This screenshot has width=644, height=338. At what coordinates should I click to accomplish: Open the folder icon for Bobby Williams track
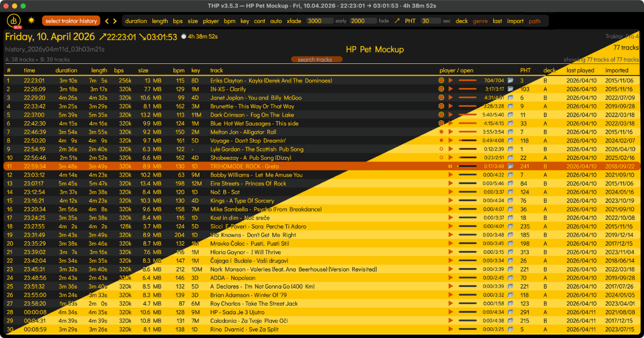(510, 174)
